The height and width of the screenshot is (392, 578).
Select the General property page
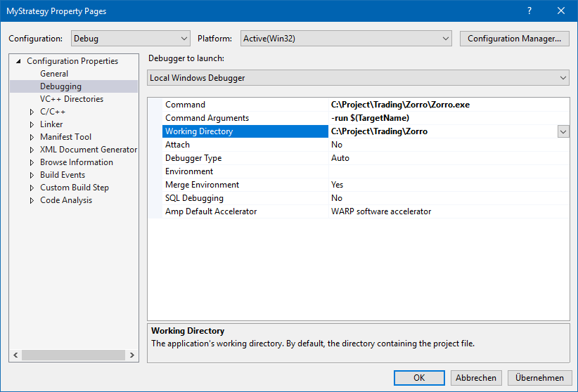(x=54, y=74)
